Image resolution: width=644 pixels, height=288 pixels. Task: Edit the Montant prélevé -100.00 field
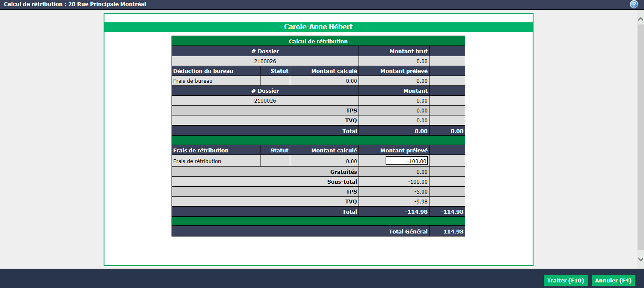pyautogui.click(x=407, y=161)
